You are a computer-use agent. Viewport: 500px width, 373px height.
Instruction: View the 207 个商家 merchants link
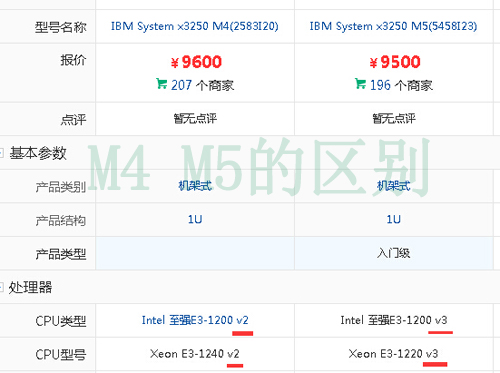point(202,85)
